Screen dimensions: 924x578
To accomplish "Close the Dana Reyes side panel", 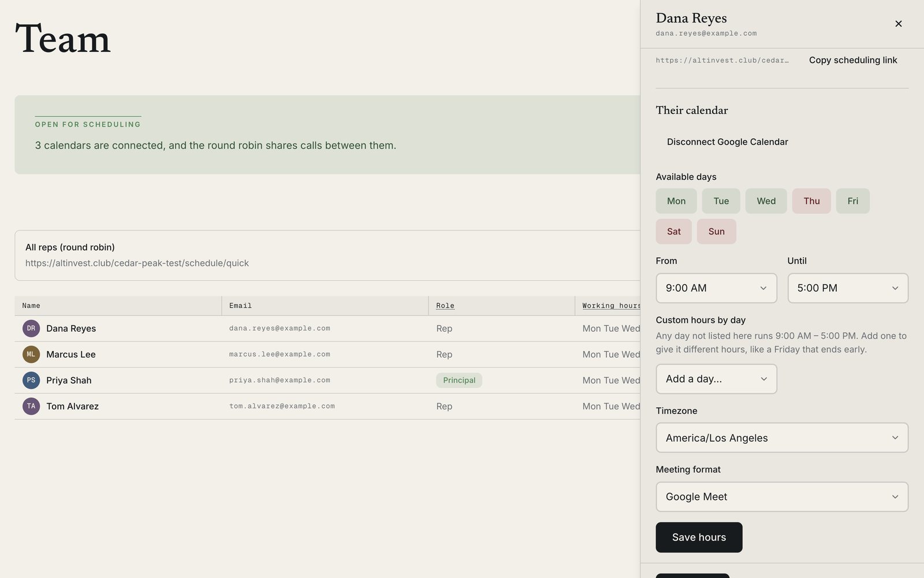I will coord(898,24).
